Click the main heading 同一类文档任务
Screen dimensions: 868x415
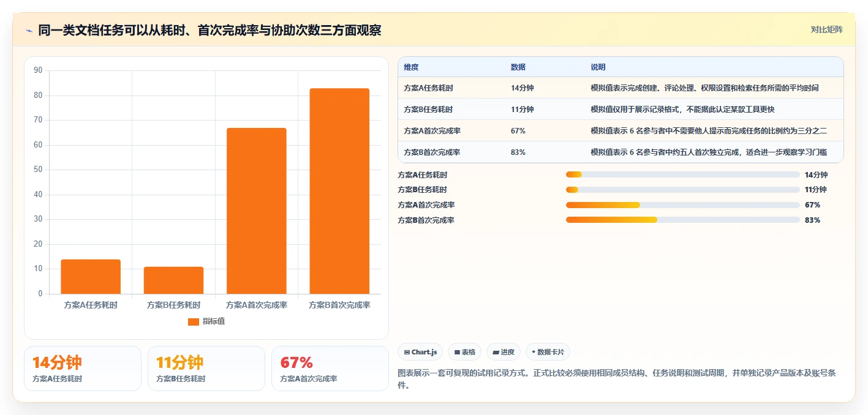click(x=209, y=30)
